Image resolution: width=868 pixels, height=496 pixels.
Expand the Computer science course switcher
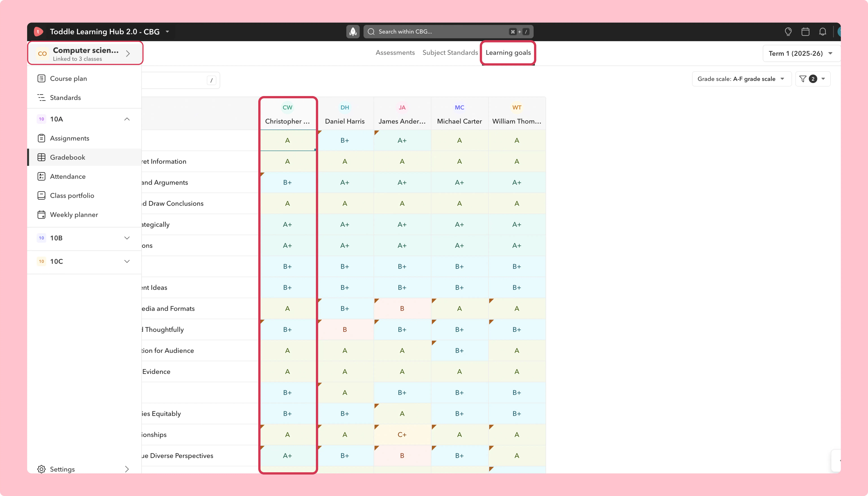point(128,54)
